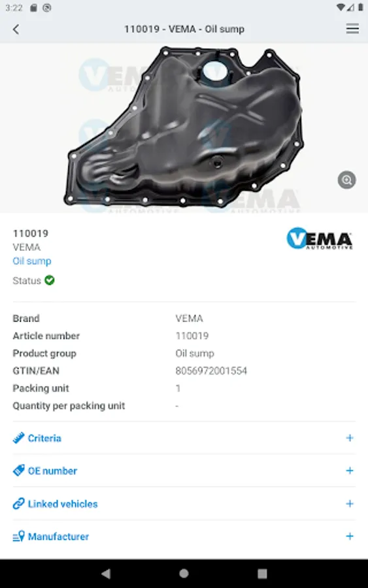Tap the magnifier zoom icon on image
The image size is (368, 588).
click(346, 180)
